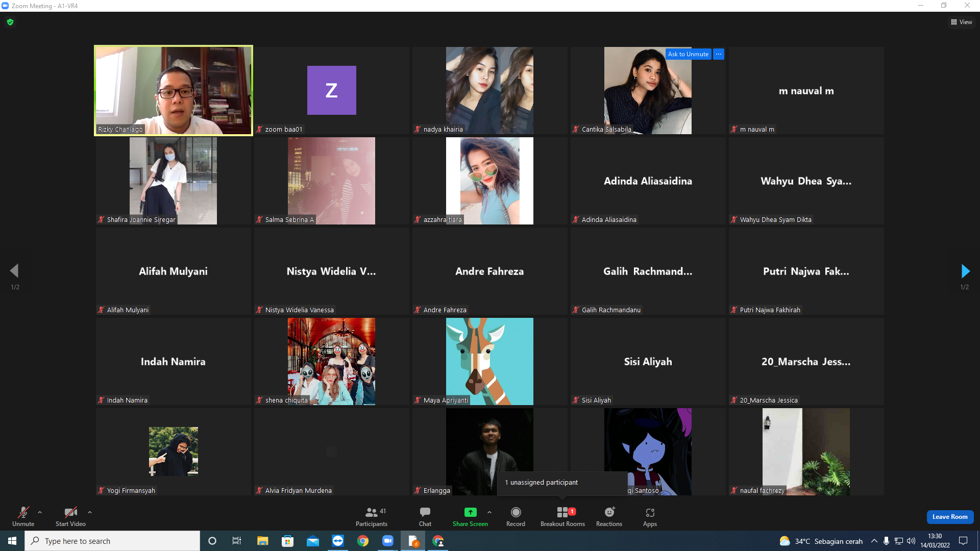This screenshot has width=980, height=551.
Task: Show hidden system tray icons
Action: (874, 541)
